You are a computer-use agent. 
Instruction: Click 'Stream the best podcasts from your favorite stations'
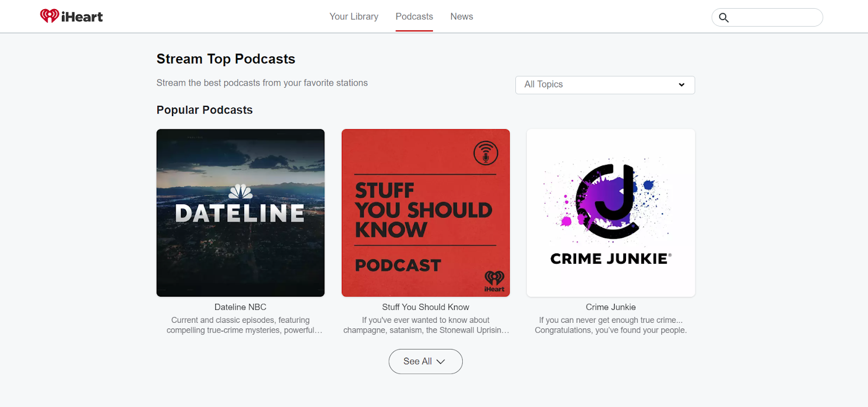[262, 83]
